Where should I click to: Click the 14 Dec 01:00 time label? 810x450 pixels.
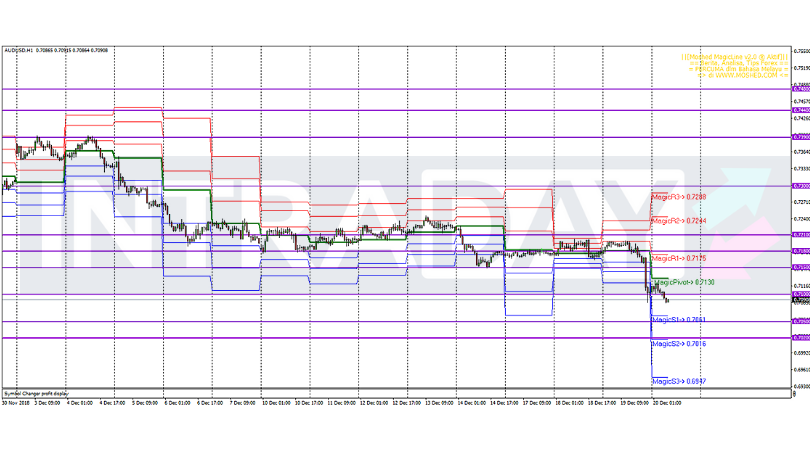[x=472, y=403]
